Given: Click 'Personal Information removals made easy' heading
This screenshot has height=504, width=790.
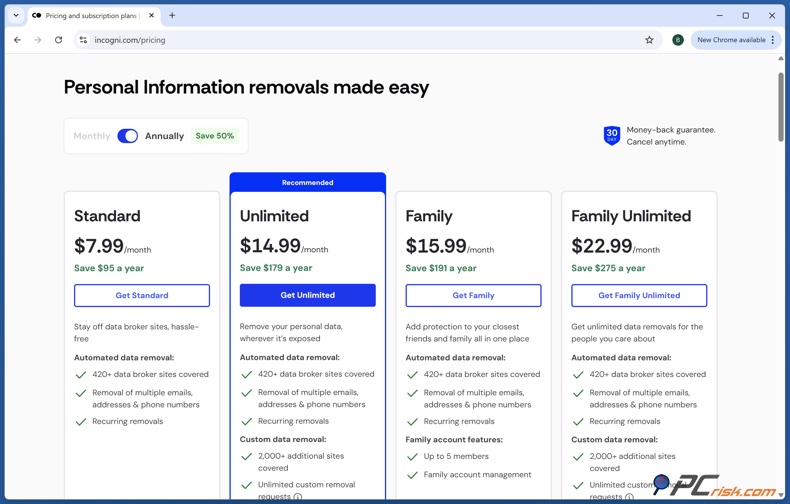Looking at the screenshot, I should (x=246, y=87).
